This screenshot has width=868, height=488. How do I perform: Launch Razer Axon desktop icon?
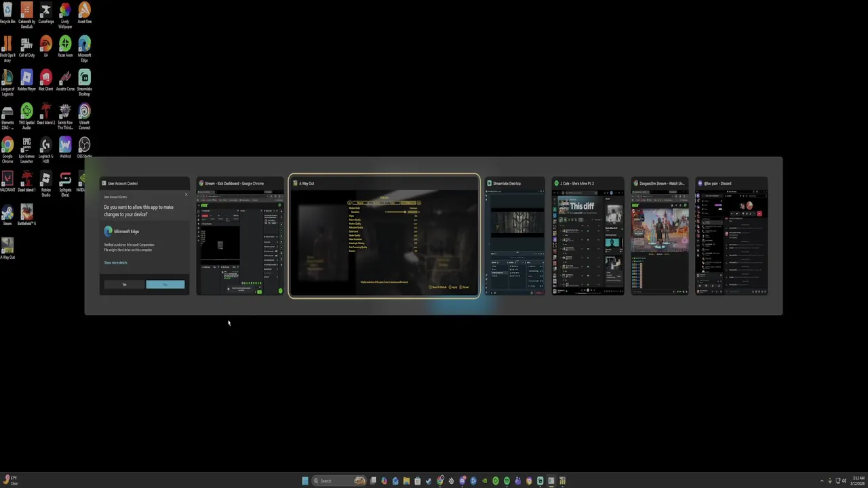tap(65, 47)
